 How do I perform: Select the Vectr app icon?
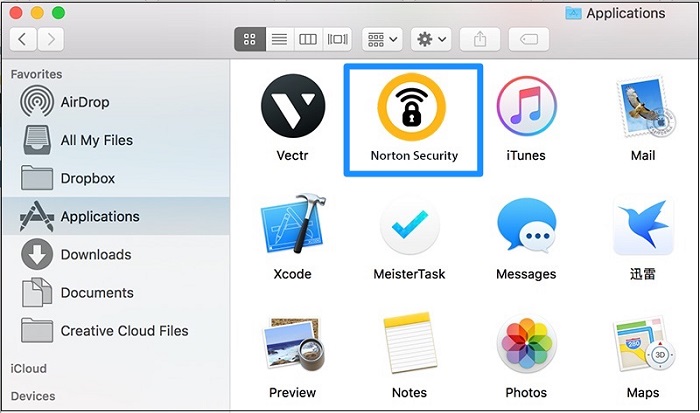(293, 106)
